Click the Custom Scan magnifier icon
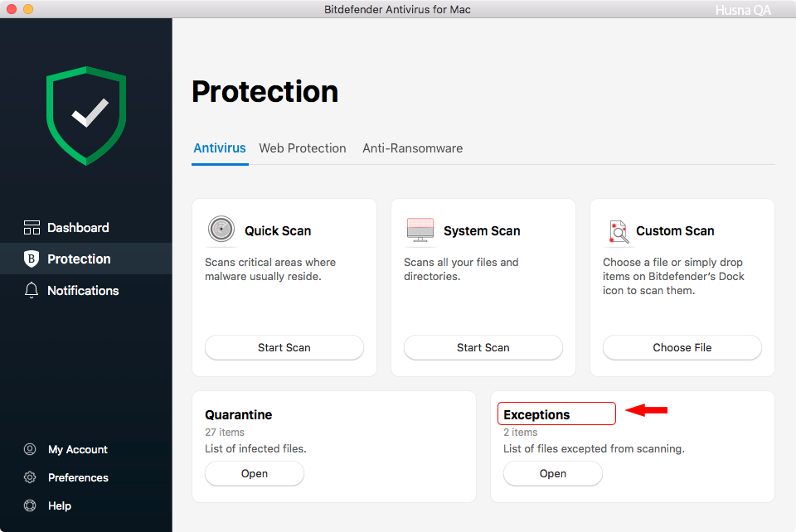The width and height of the screenshot is (796, 532). coord(619,231)
